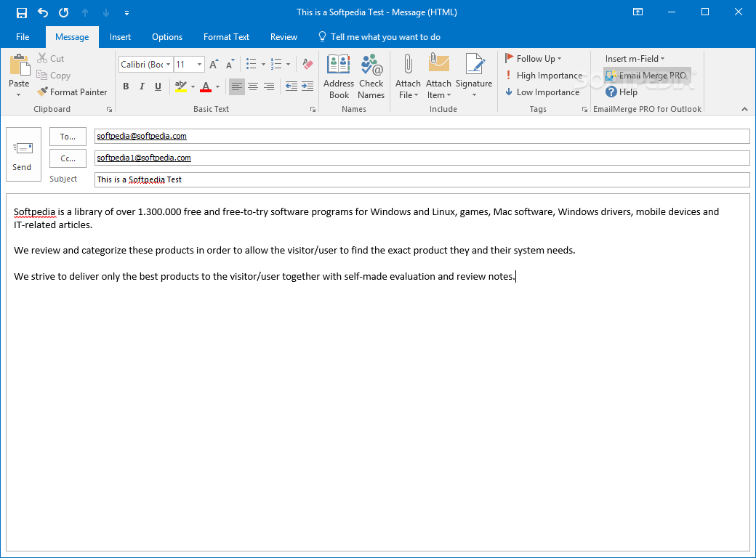Open EmailMerge PRO Help
Viewport: 756px width, 558px height.
click(622, 92)
